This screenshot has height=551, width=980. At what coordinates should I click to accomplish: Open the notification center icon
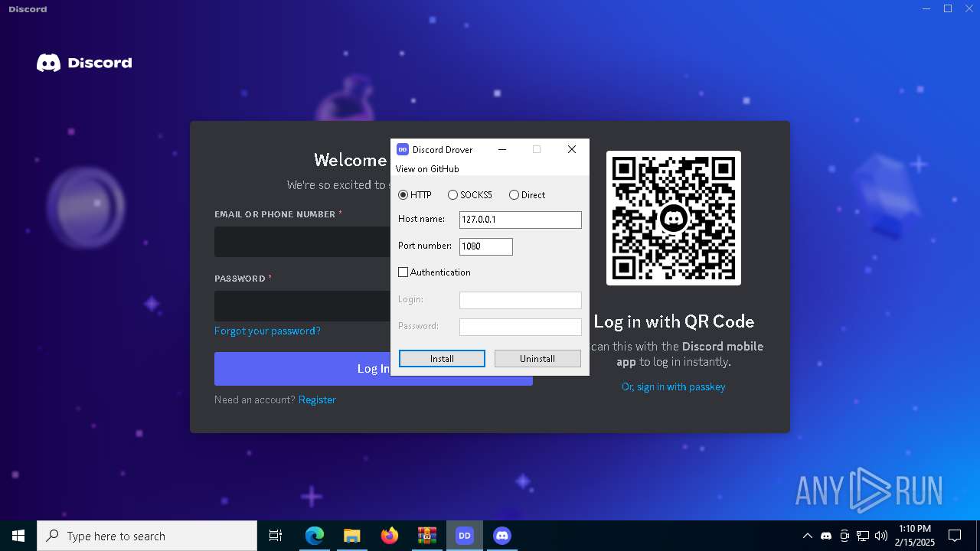point(955,536)
